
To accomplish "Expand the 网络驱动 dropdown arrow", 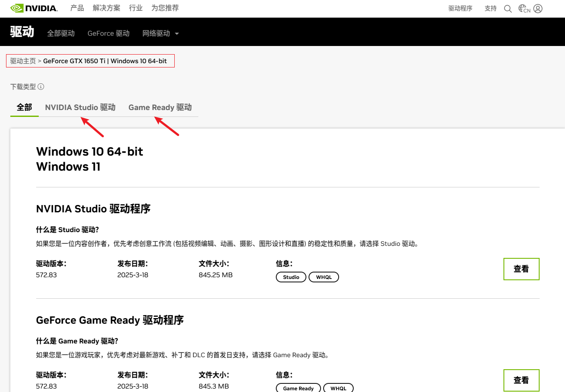I will [x=177, y=34].
